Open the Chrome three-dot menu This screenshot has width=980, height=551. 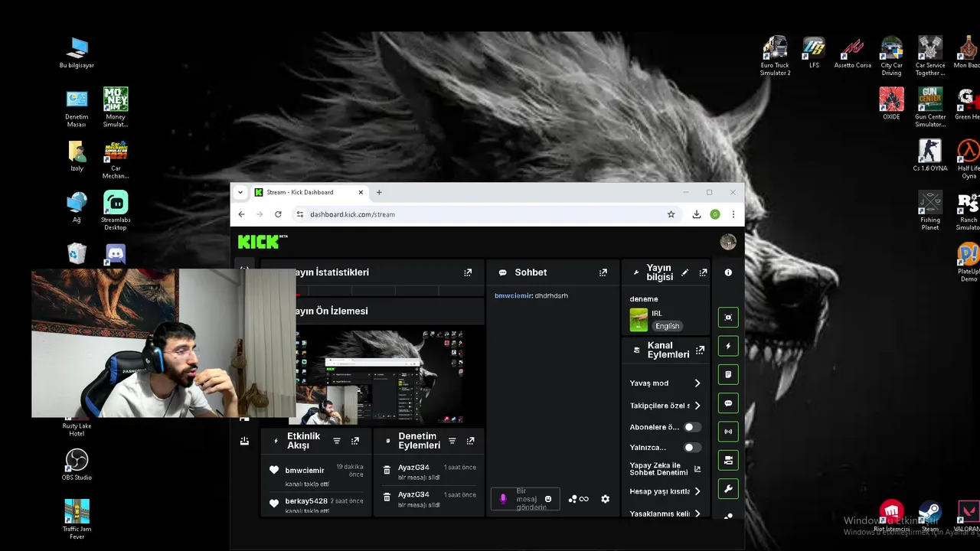[733, 214]
